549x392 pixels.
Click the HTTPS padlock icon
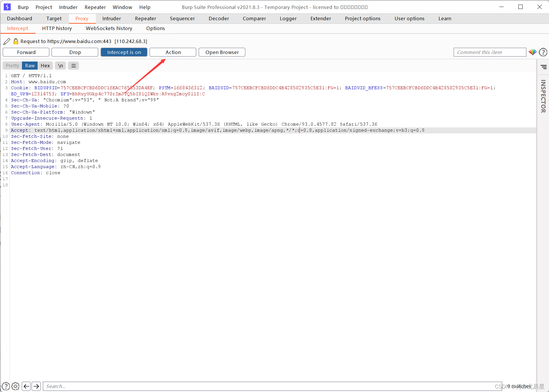tap(16, 41)
